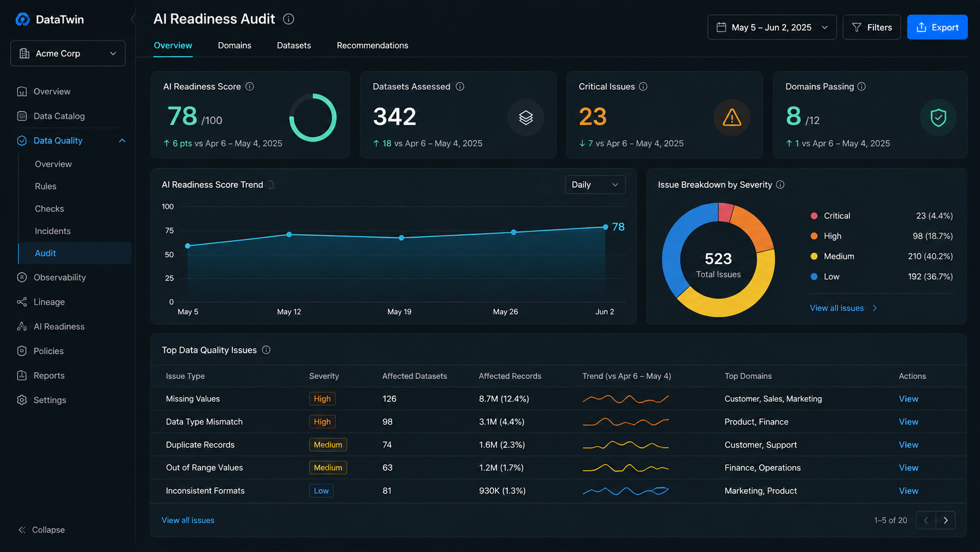The width and height of the screenshot is (980, 552).
Task: Open Rules under Data Quality
Action: [x=46, y=187]
